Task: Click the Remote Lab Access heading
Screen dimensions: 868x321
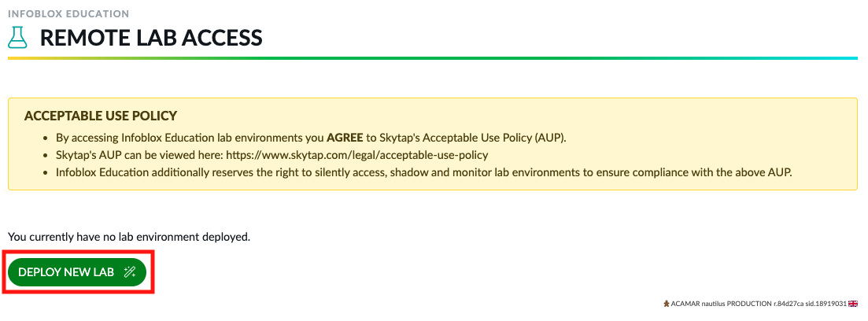Action: (151, 37)
